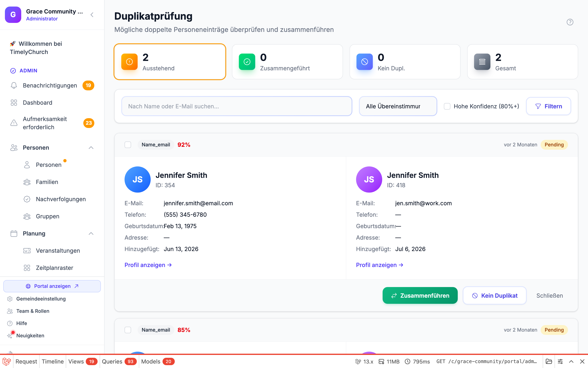Click the green Zusammengeführt check icon
This screenshot has width=588, height=368.
coord(247,62)
